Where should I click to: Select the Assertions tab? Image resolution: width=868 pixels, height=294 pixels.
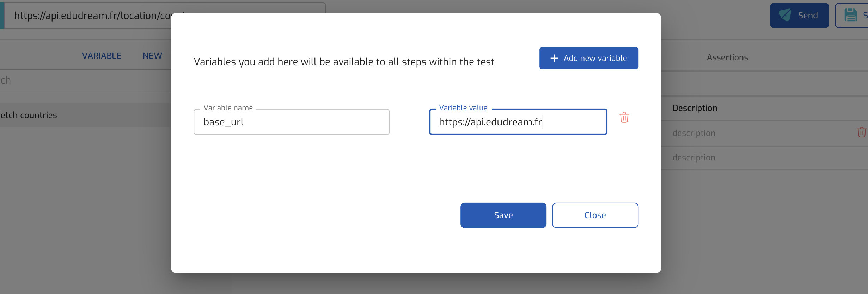[x=727, y=57]
